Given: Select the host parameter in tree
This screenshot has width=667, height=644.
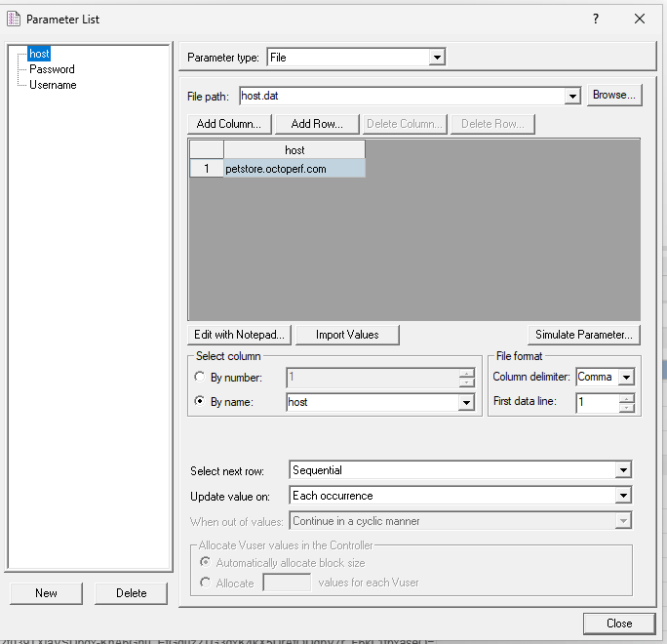Looking at the screenshot, I should 39,54.
